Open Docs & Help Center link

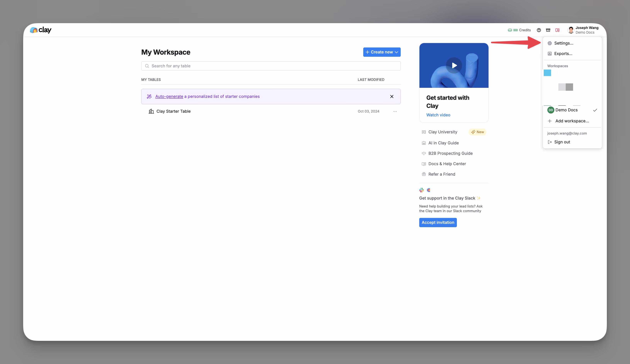click(447, 164)
